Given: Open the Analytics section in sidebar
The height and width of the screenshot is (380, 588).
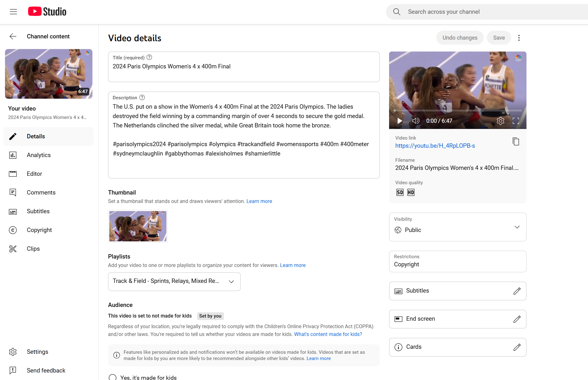Looking at the screenshot, I should [x=39, y=155].
